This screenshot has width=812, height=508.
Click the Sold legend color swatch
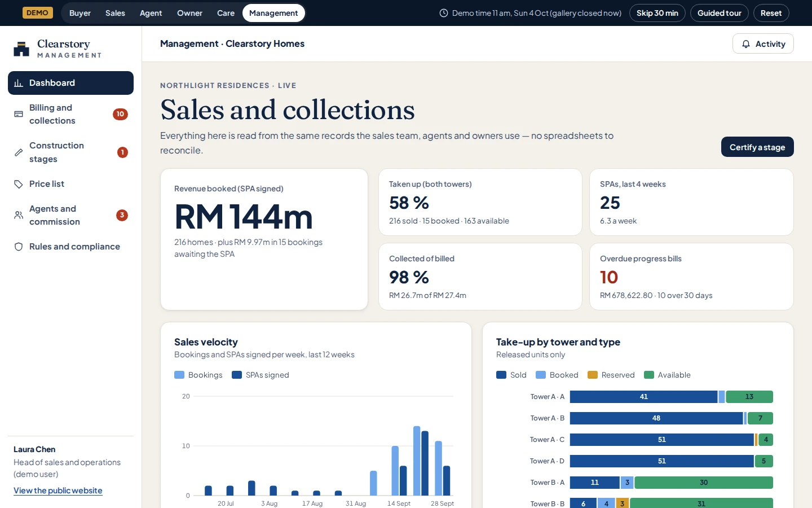pyautogui.click(x=501, y=375)
